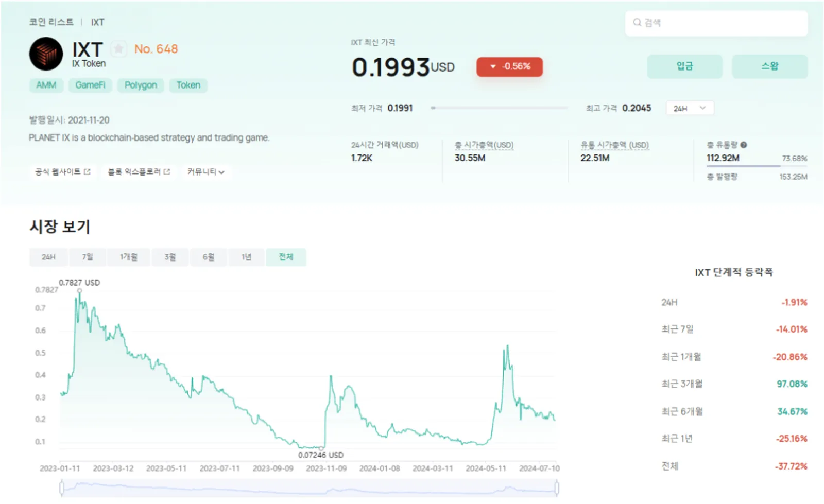This screenshot has width=824, height=504.
Task: Open the external link icon for 공식 웹사이트
Action: (x=87, y=171)
